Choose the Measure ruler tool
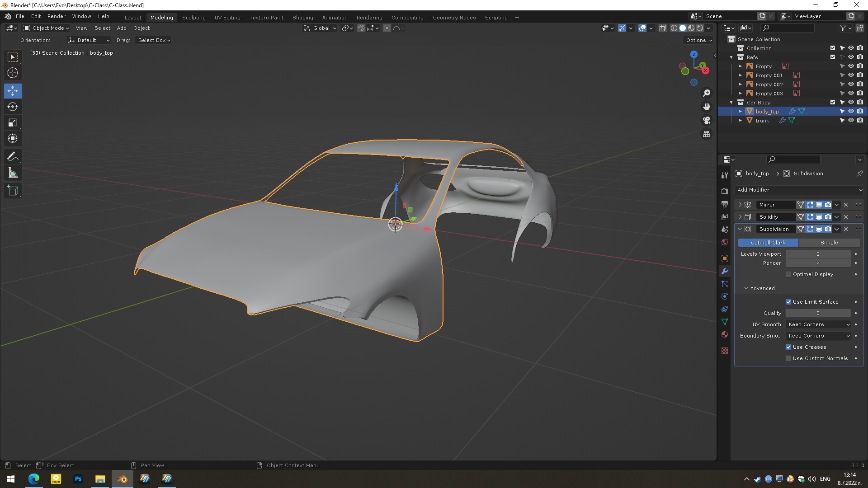This screenshot has height=488, width=868. point(13,173)
